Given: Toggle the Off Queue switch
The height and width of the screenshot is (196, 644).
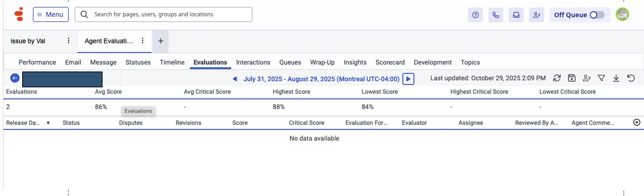Looking at the screenshot, I should click(597, 15).
